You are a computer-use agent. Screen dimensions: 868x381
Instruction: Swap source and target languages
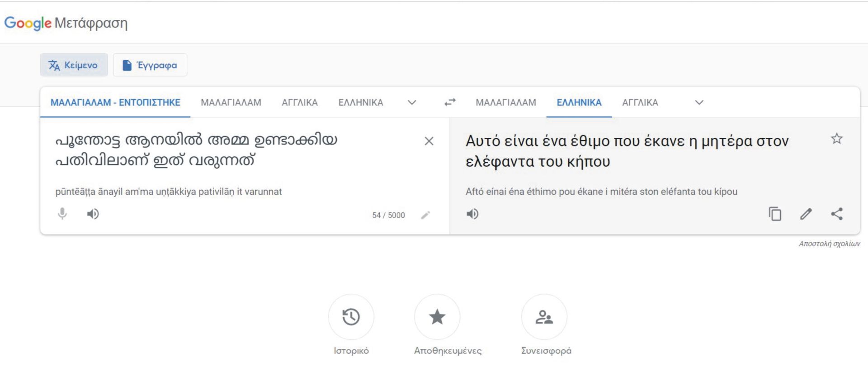(450, 103)
